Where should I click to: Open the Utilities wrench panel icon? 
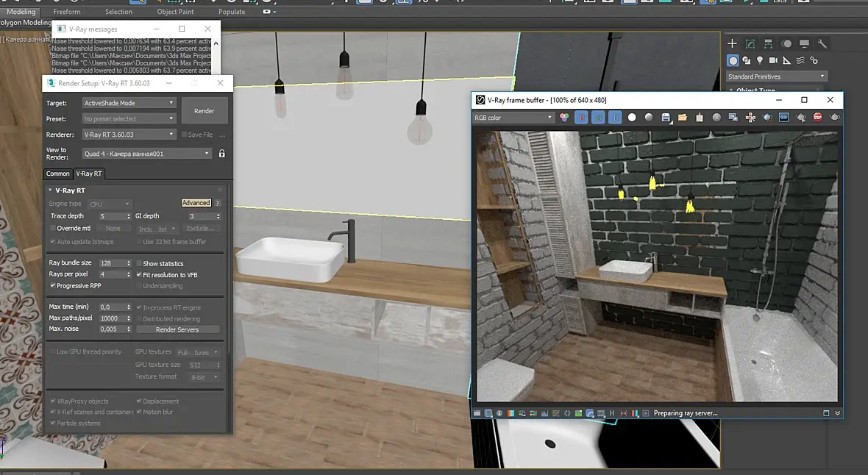coord(822,44)
